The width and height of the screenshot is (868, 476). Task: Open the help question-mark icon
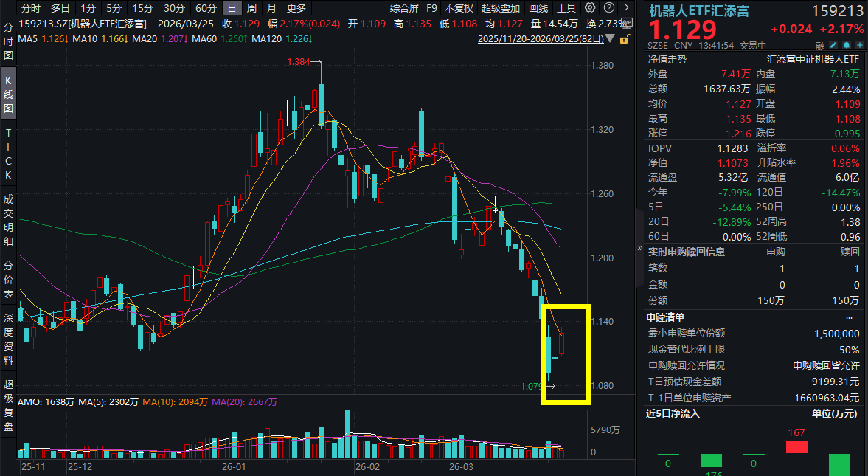(609, 7)
